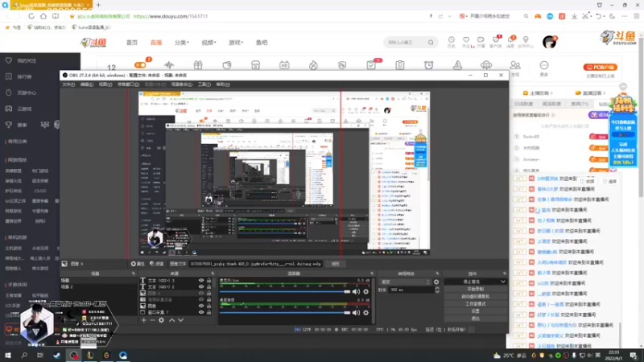Adjust desktop audio volume slider
This screenshot has height=362, width=644.
pos(285,313)
